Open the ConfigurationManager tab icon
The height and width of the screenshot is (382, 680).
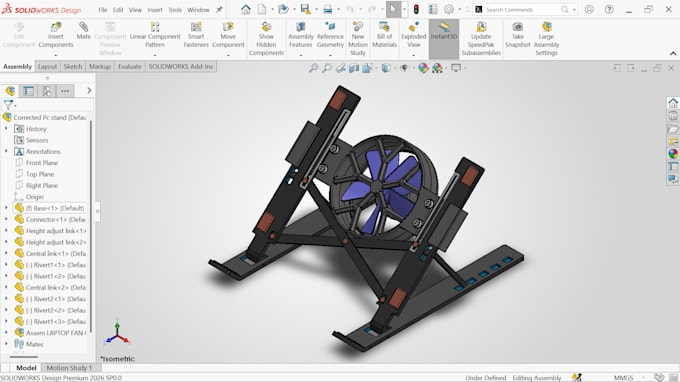pos(47,91)
